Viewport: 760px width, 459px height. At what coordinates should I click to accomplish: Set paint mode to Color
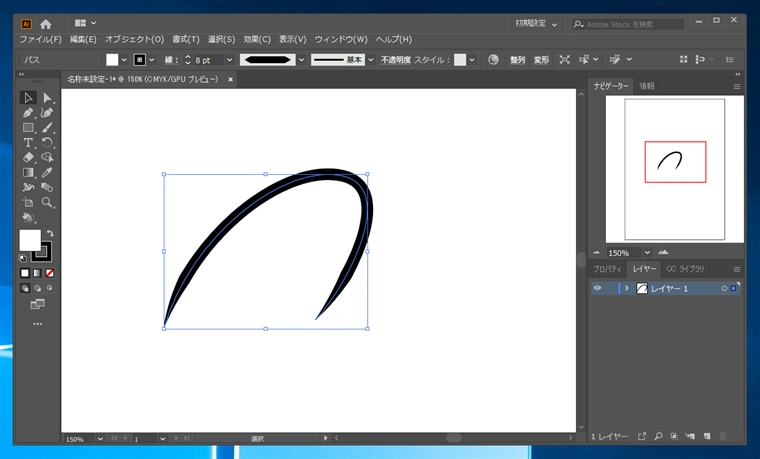[x=25, y=273]
